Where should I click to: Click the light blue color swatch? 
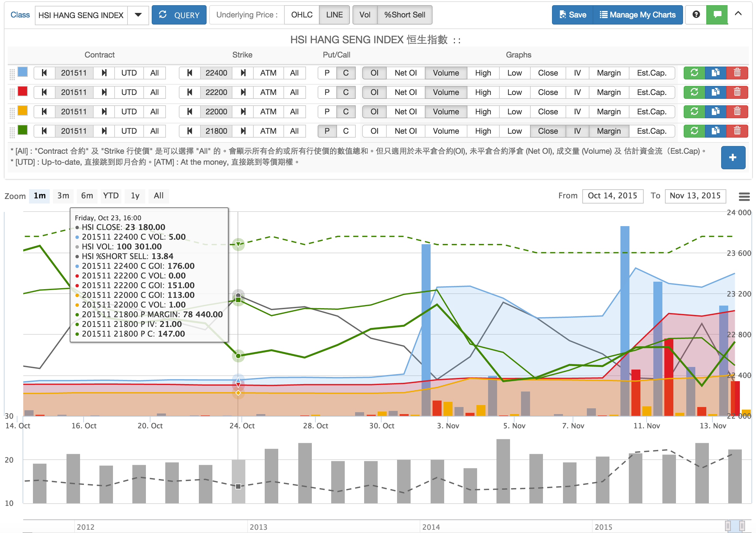coord(22,72)
